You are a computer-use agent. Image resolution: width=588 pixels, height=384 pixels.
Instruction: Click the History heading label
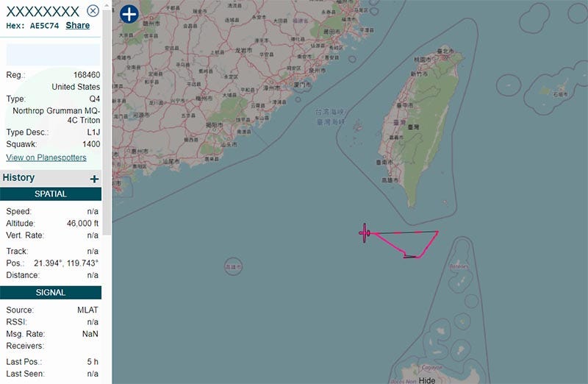click(x=18, y=177)
